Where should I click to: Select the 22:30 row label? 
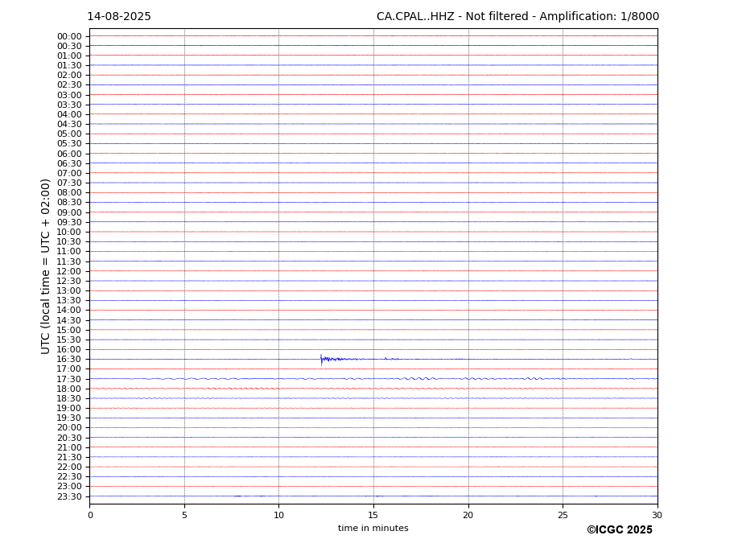click(69, 477)
